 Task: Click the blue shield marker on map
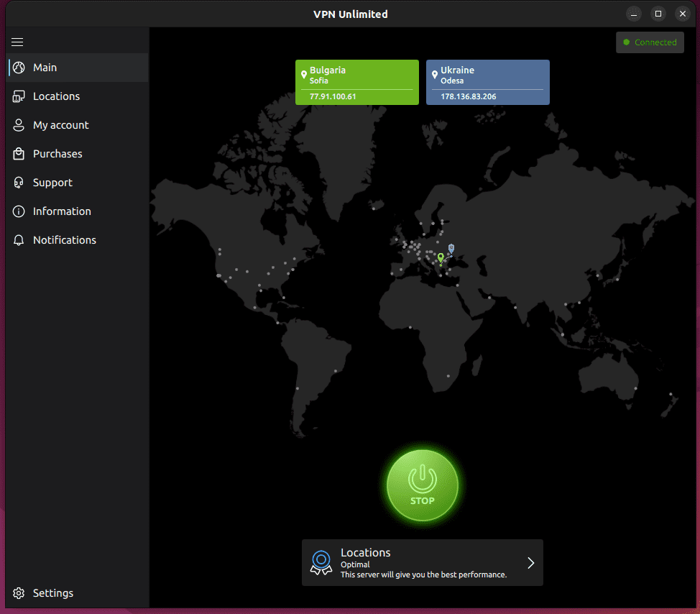point(451,249)
